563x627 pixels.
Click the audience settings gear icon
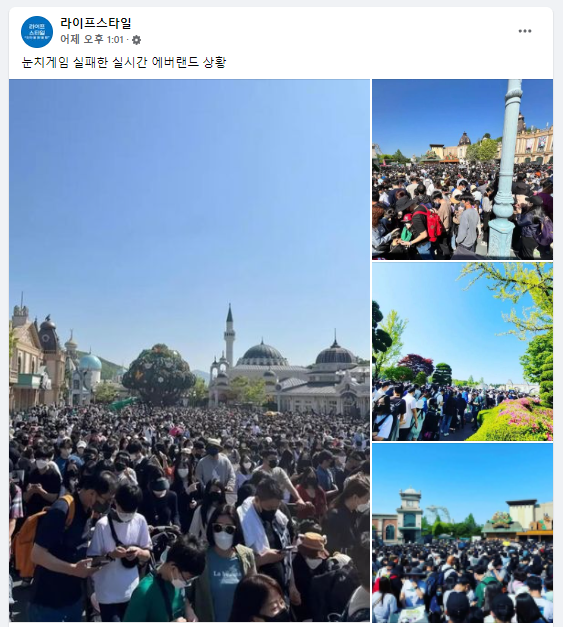pos(136,40)
